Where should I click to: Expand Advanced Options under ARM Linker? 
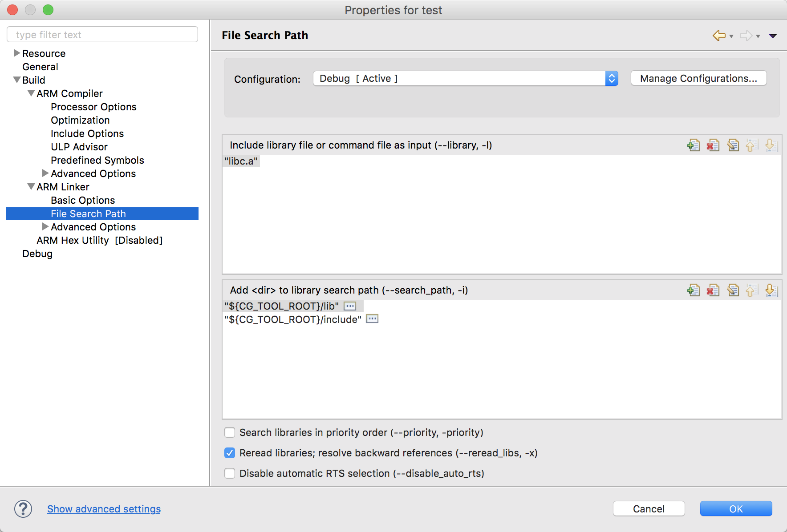click(x=45, y=226)
